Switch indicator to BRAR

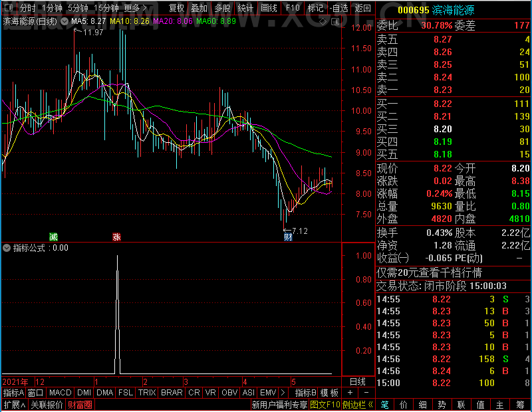pos(172,393)
